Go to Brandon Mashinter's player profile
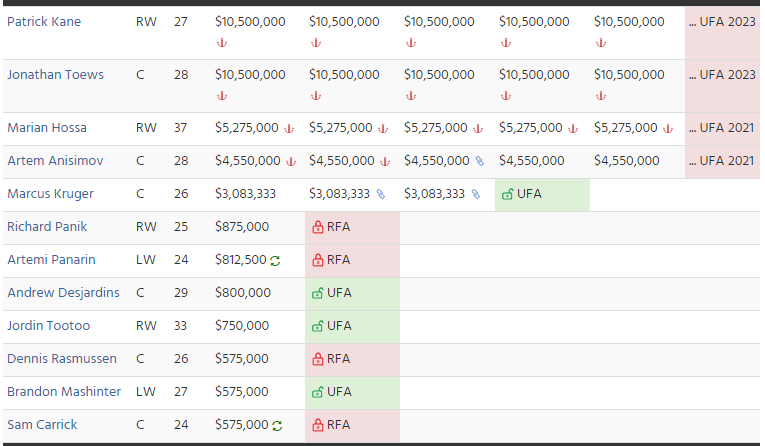 pyautogui.click(x=64, y=392)
